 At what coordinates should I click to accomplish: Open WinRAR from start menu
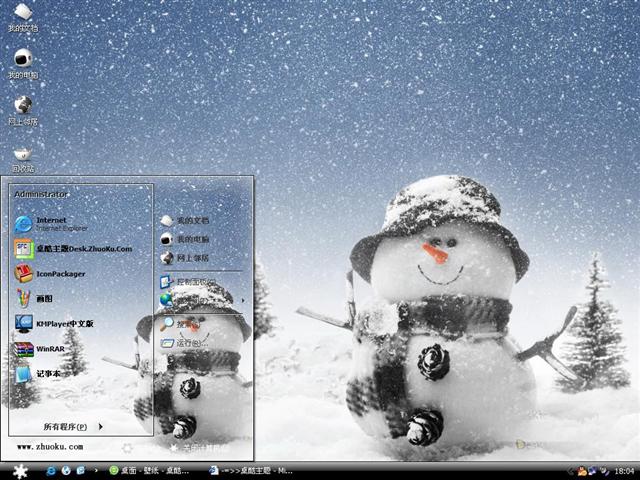[39, 349]
